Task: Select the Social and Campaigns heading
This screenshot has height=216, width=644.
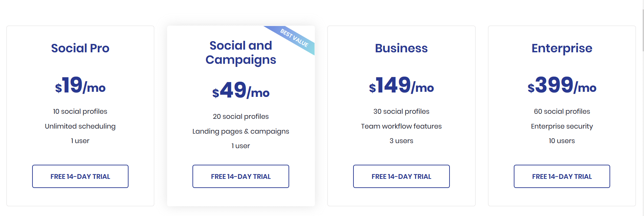Action: click(241, 52)
